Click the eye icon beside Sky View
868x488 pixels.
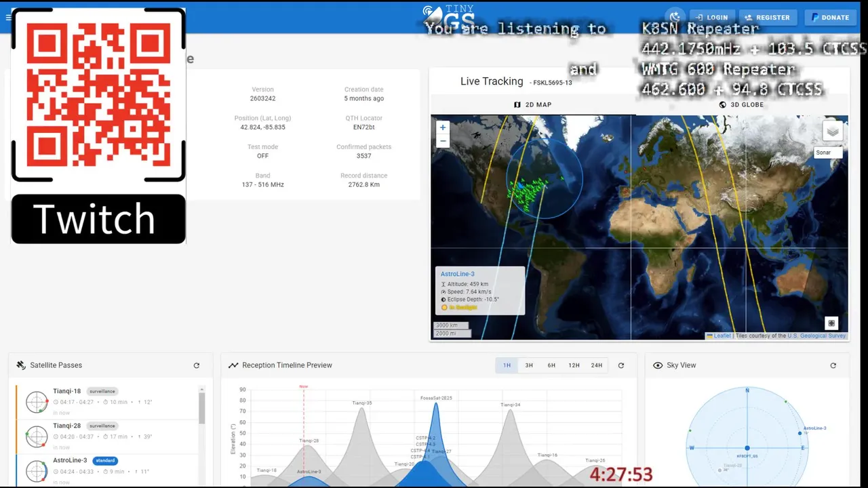click(657, 365)
